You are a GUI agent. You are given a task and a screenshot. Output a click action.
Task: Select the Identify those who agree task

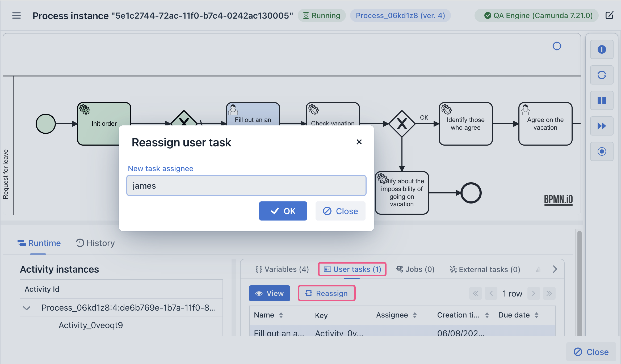465,124
